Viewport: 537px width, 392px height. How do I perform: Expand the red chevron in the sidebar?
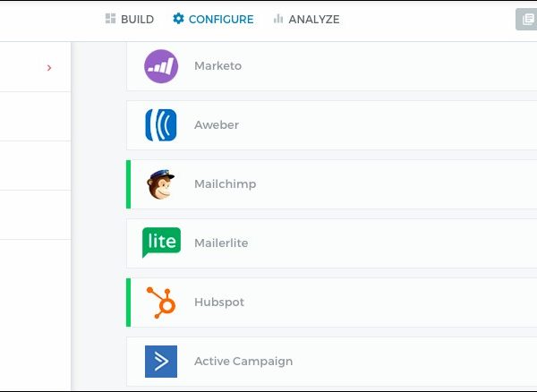point(49,67)
